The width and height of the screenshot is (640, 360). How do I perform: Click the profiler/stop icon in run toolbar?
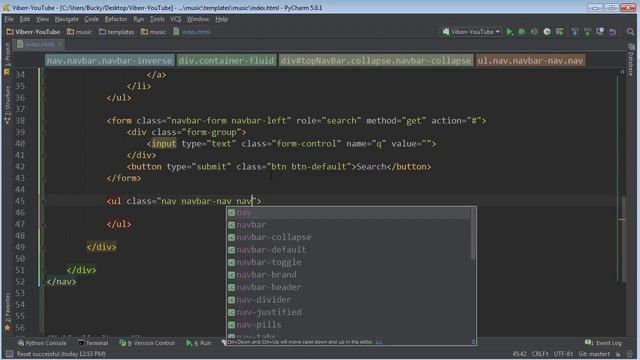[x=547, y=32]
